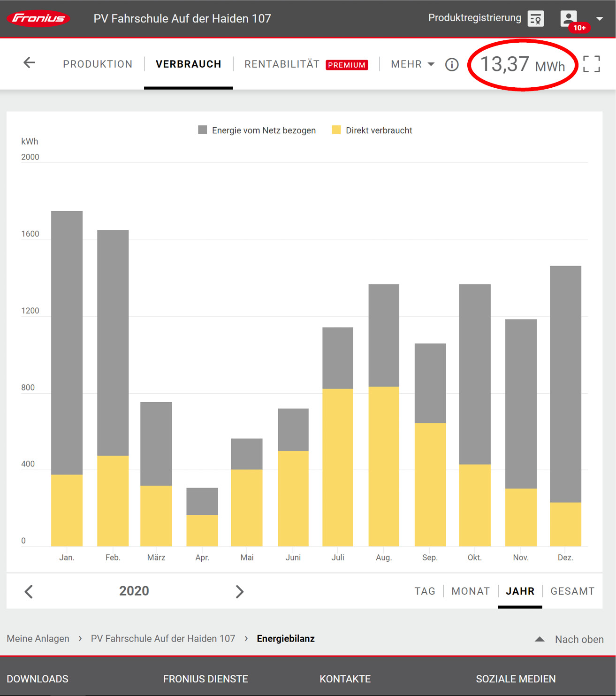Viewport: 616px width, 696px height.
Task: Click the Nov. grey bar segment
Action: [521, 404]
